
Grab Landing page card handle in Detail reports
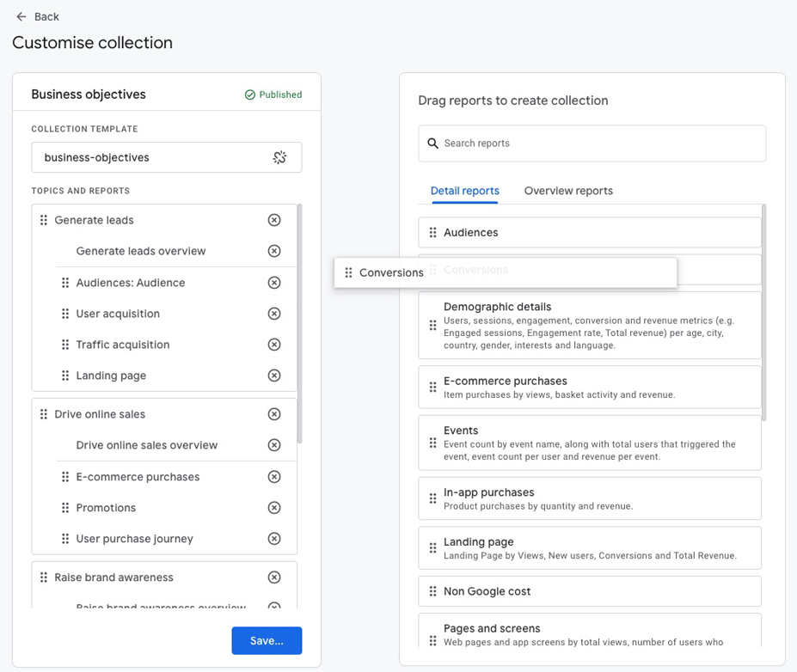point(432,547)
